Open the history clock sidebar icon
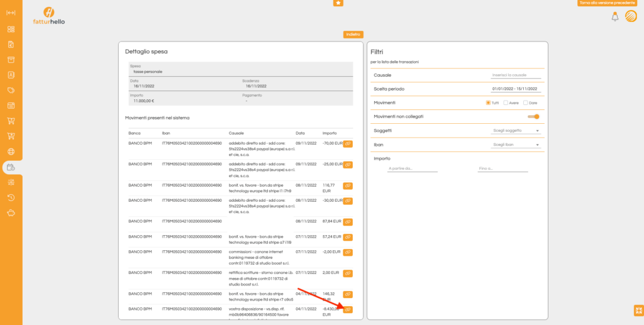This screenshot has height=325, width=644. (11, 197)
